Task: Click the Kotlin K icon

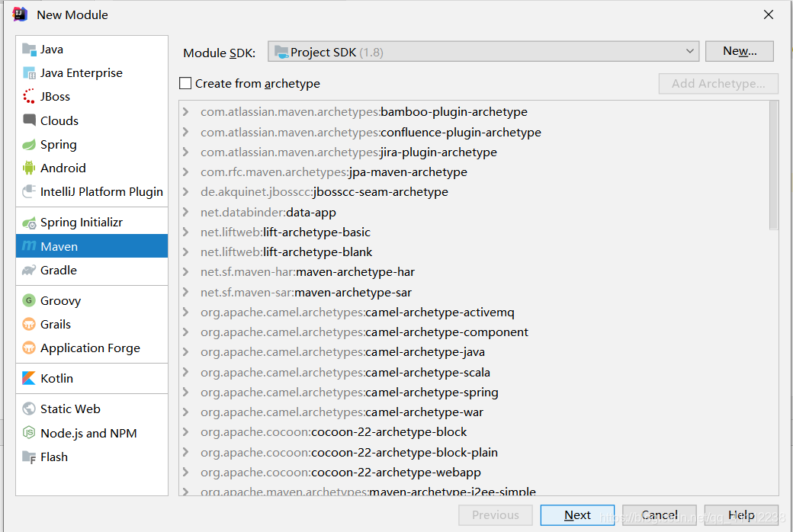Action: 29,378
